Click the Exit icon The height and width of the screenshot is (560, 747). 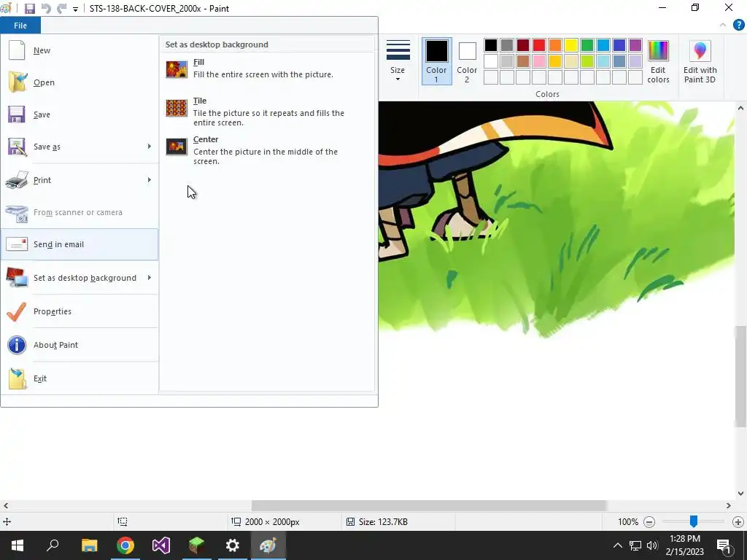pyautogui.click(x=17, y=378)
